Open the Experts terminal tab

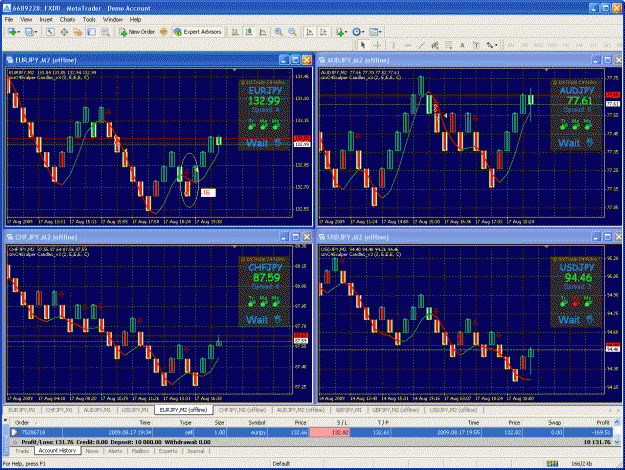(168, 451)
